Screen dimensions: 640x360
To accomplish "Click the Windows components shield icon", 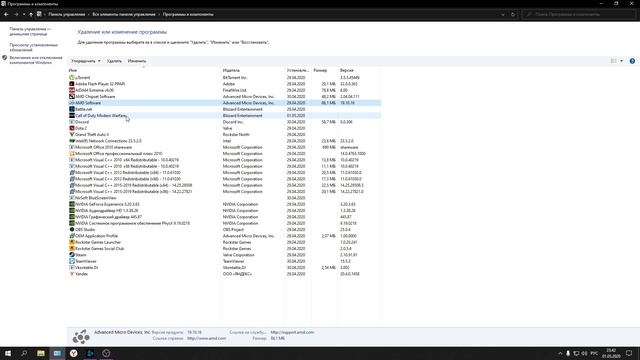I will (5, 58).
